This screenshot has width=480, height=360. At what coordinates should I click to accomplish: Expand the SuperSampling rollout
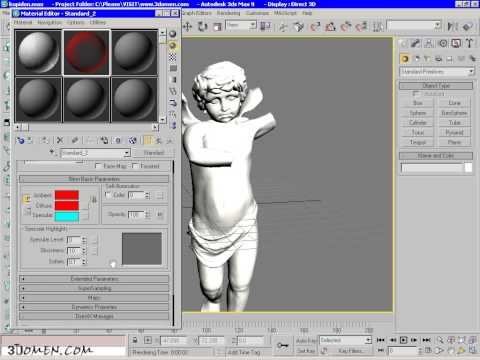point(94,288)
